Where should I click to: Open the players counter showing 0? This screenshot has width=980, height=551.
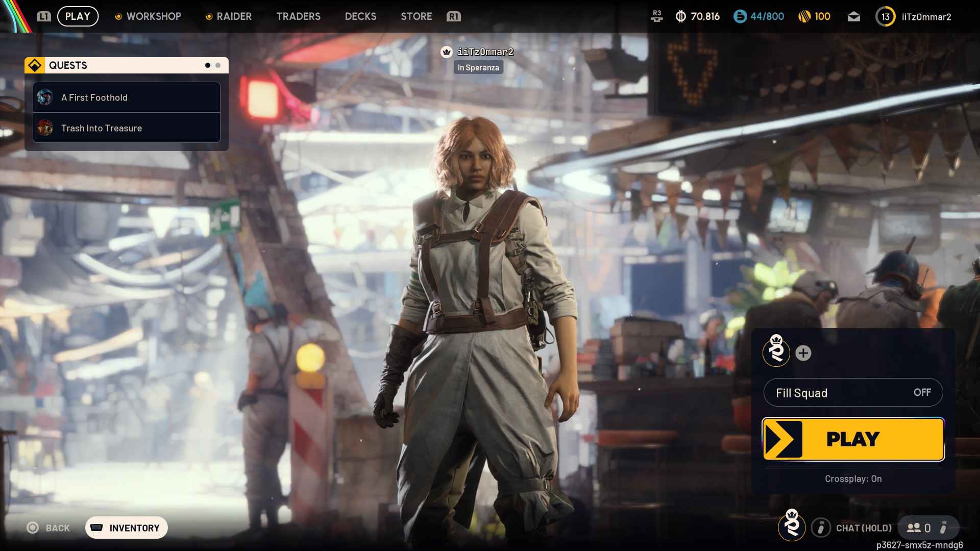click(919, 528)
